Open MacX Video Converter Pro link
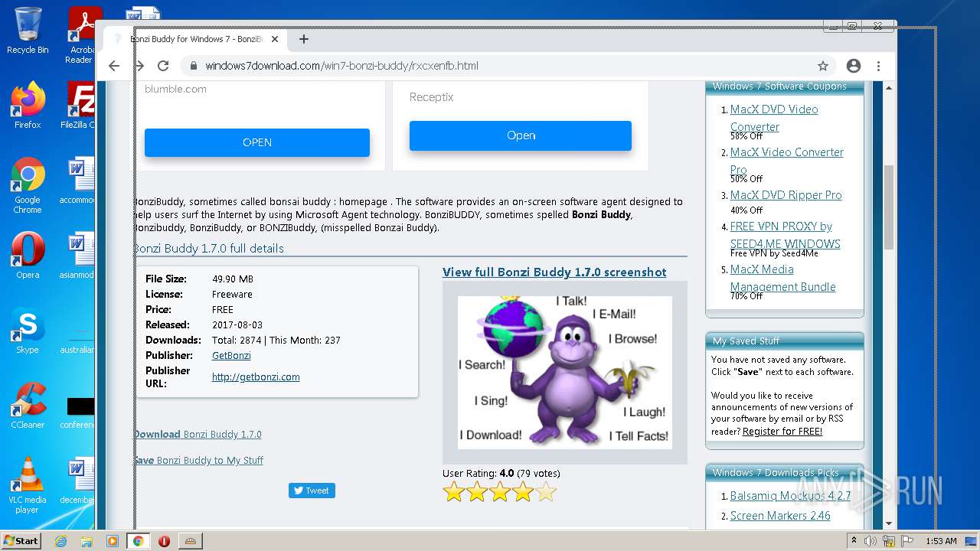Viewport: 980px width, 551px height. point(787,161)
